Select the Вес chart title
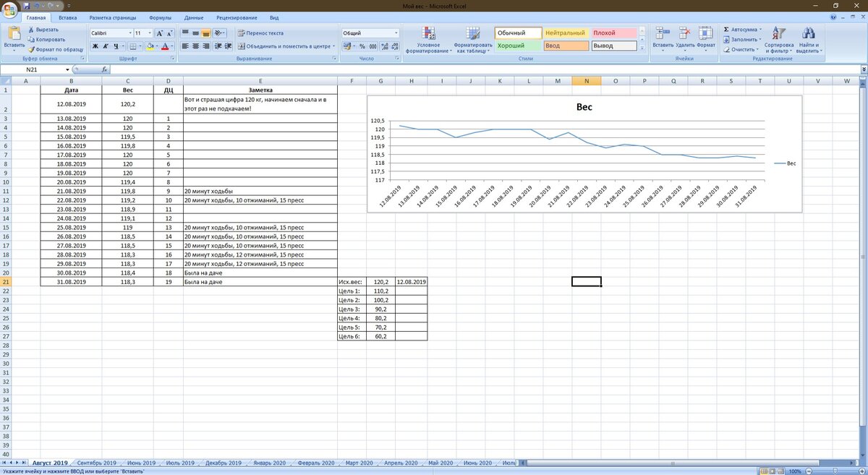The width and height of the screenshot is (868, 475). 584,107
